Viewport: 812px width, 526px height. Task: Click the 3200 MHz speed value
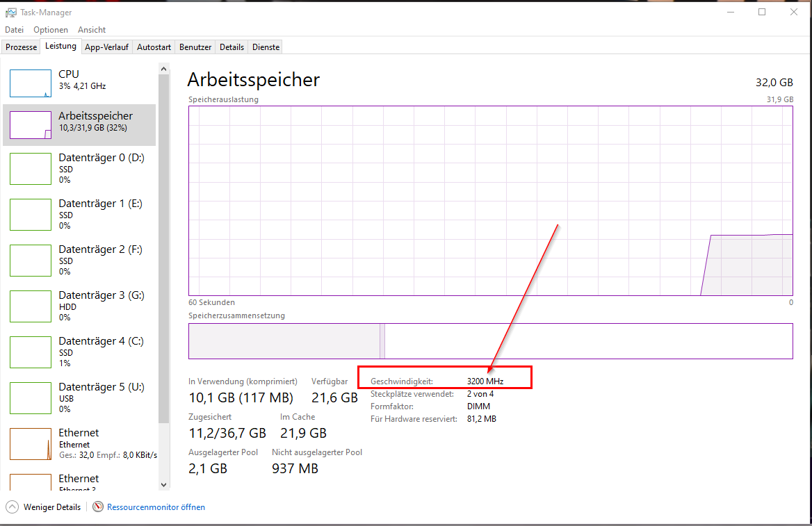(485, 381)
